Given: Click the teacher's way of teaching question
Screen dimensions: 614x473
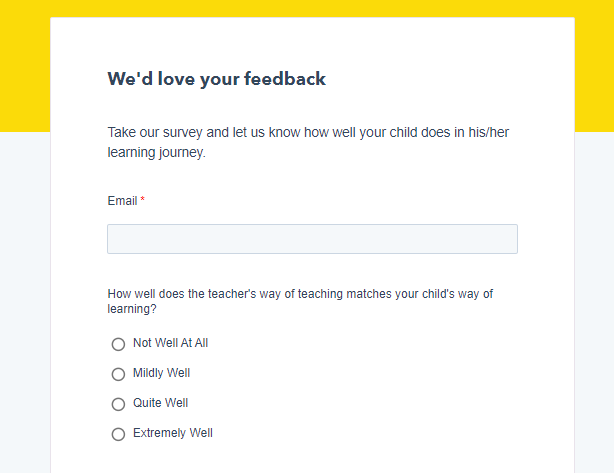Looking at the screenshot, I should tap(300, 294).
